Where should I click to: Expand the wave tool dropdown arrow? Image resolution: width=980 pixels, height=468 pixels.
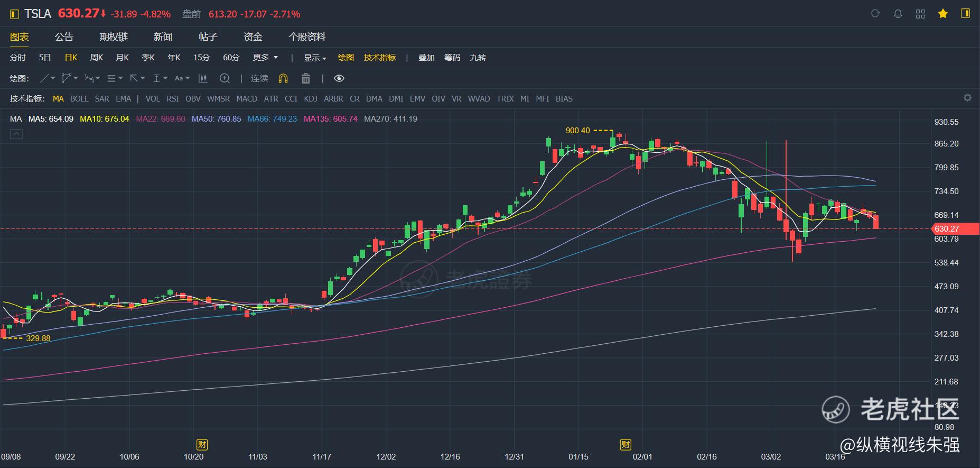point(98,78)
